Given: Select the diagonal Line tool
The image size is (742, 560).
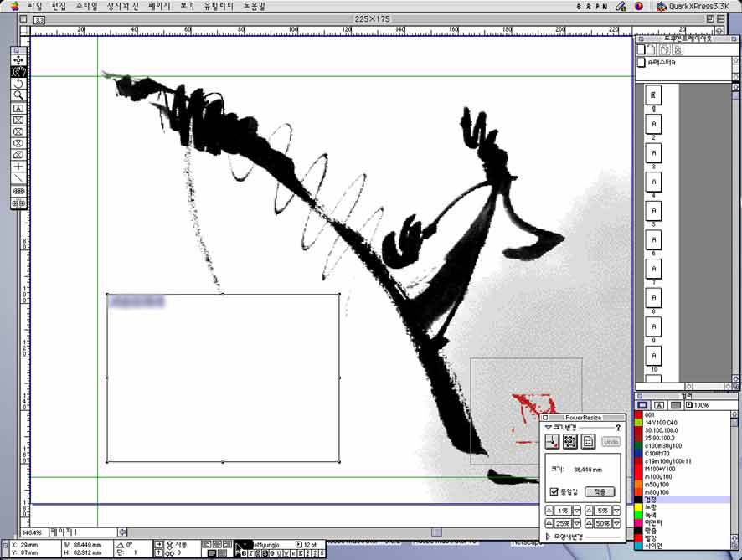Looking at the screenshot, I should click(18, 178).
